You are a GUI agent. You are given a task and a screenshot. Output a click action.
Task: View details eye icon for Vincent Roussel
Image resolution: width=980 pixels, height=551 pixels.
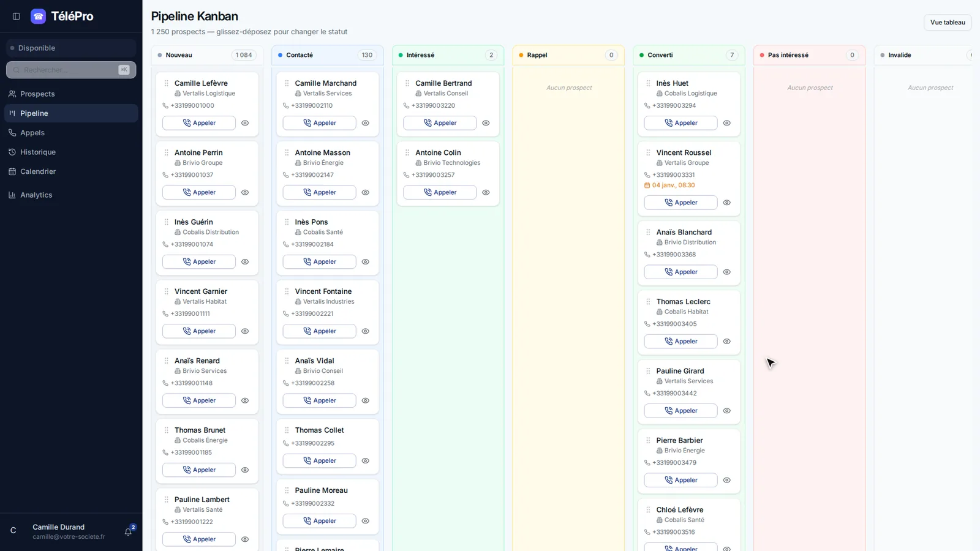[x=727, y=203]
